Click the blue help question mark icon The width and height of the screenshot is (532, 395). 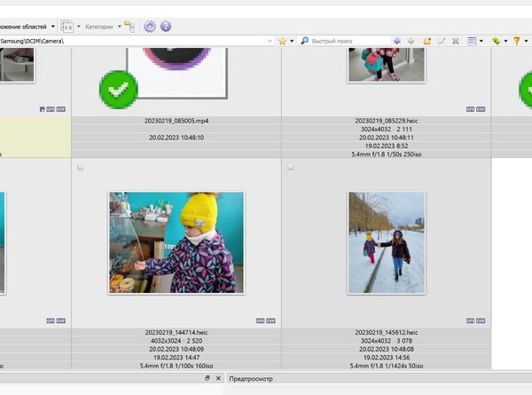166,27
